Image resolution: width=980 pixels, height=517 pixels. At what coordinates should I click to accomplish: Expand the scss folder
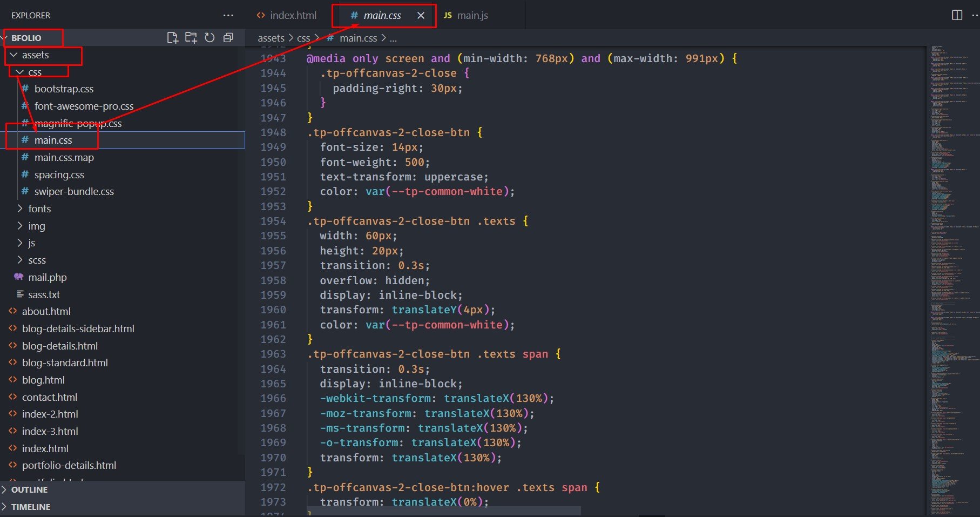[37, 260]
